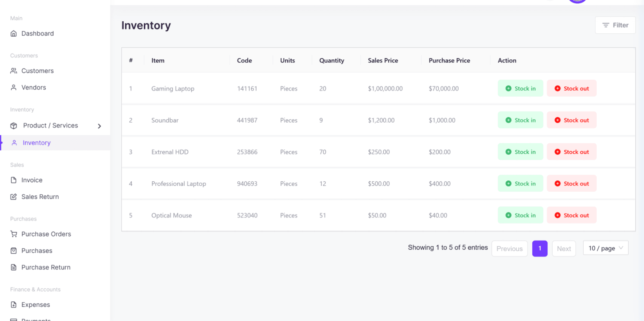Click the Vendors person icon
Image resolution: width=644 pixels, height=321 pixels.
point(14,87)
